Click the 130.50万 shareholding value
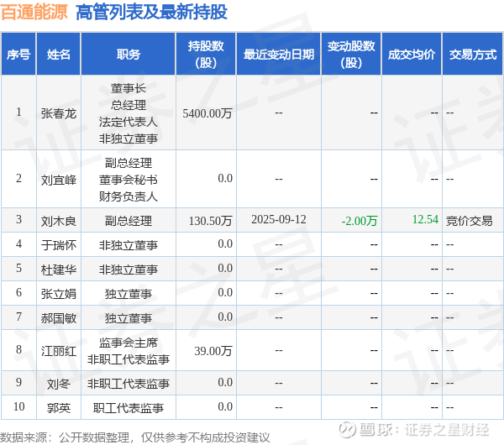 210,221
